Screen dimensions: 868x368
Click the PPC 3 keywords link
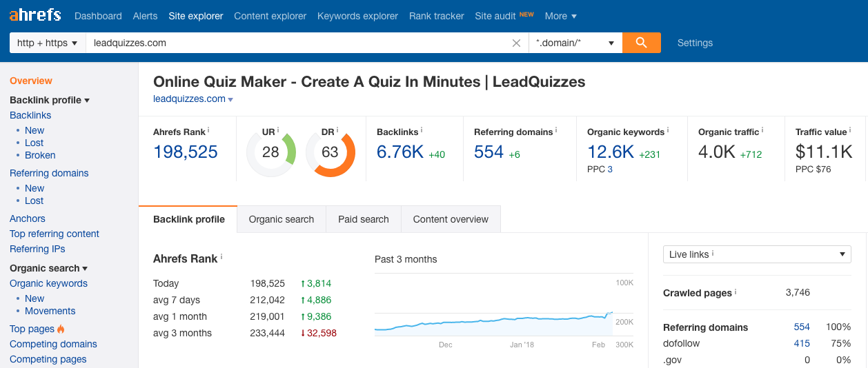click(x=610, y=169)
